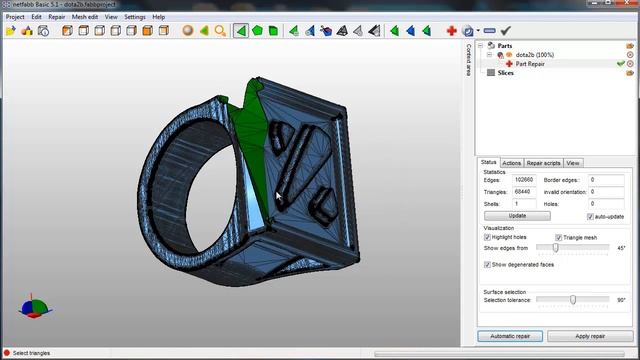Open the dropdown arrow beside repair script icon
The height and width of the screenshot is (360, 640).
478,31
